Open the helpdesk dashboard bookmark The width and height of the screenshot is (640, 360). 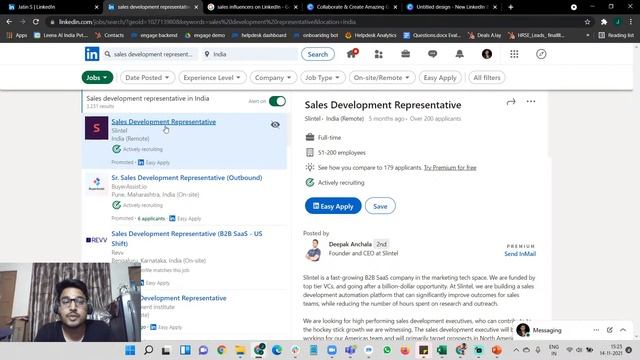pyautogui.click(x=259, y=36)
